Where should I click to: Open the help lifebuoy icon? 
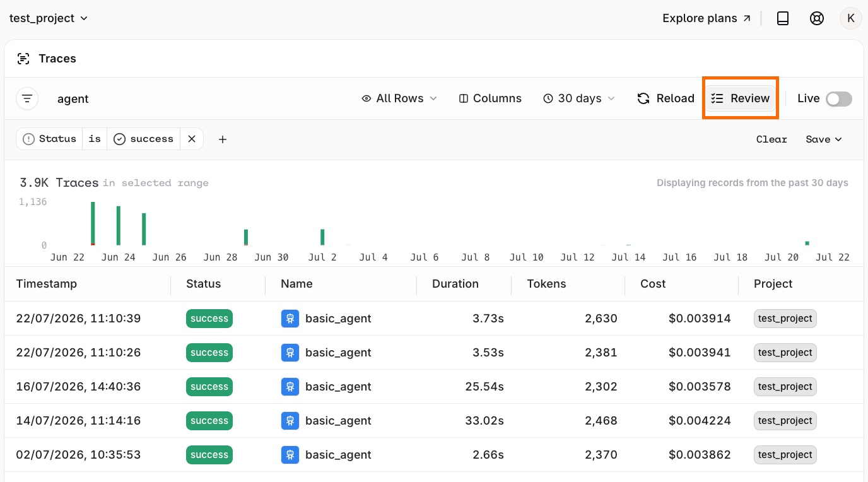tap(817, 18)
